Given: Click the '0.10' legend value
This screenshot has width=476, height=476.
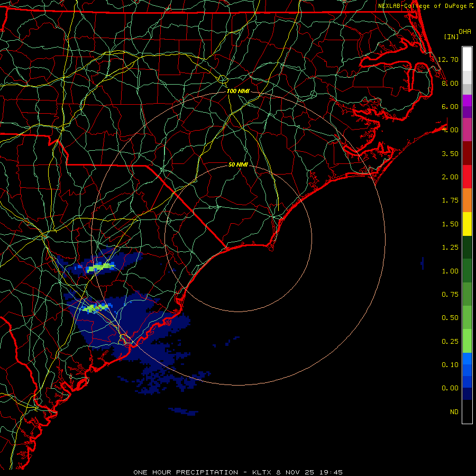Looking at the screenshot, I should 450,365.
